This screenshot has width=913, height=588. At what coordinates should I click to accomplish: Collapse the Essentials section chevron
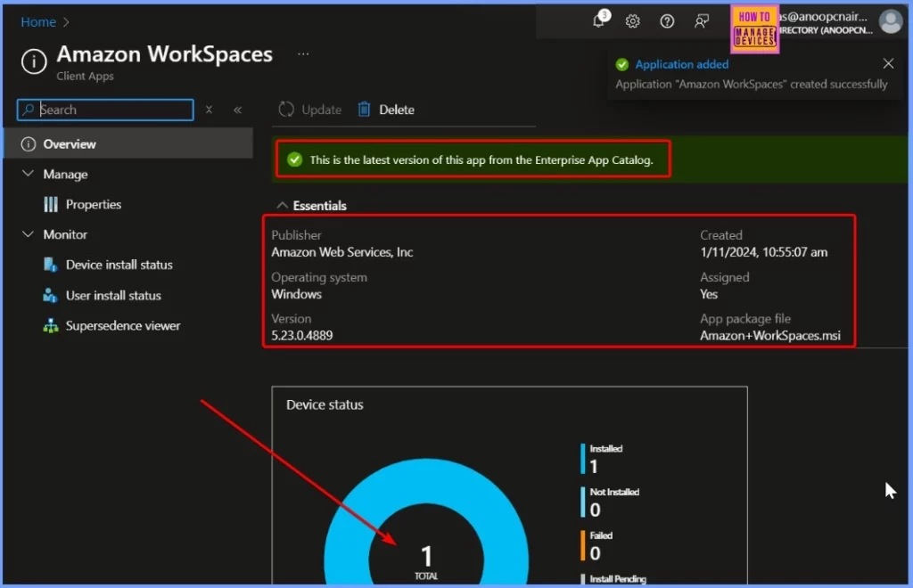(x=283, y=205)
